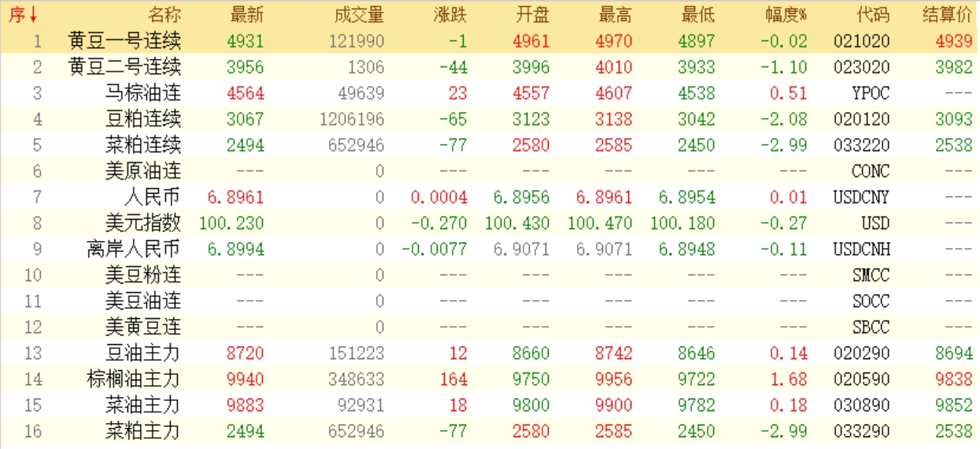Image resolution: width=980 pixels, height=449 pixels.
Task: Click the 菜油主力 row name
Action: (142, 405)
